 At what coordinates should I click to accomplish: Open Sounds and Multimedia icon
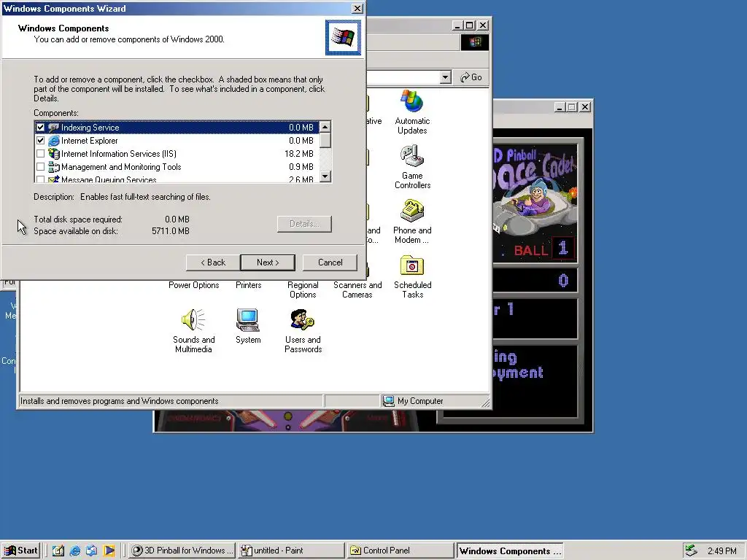click(x=193, y=320)
